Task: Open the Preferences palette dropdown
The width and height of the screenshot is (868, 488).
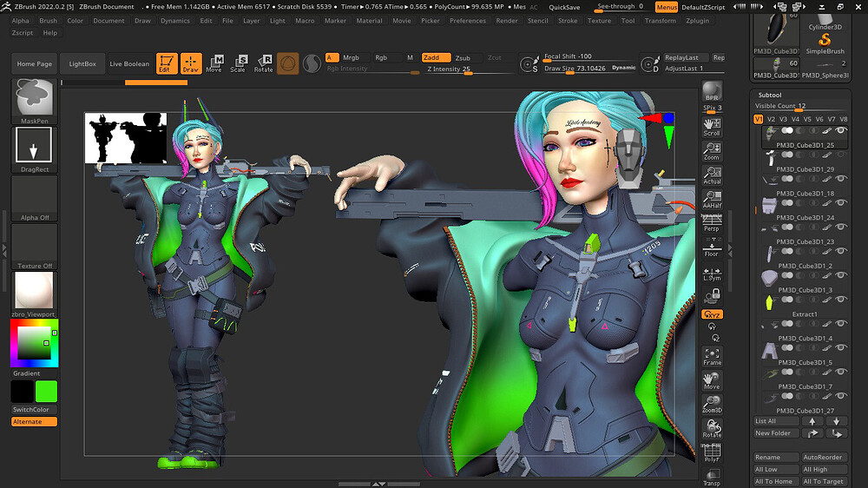Action: (468, 21)
